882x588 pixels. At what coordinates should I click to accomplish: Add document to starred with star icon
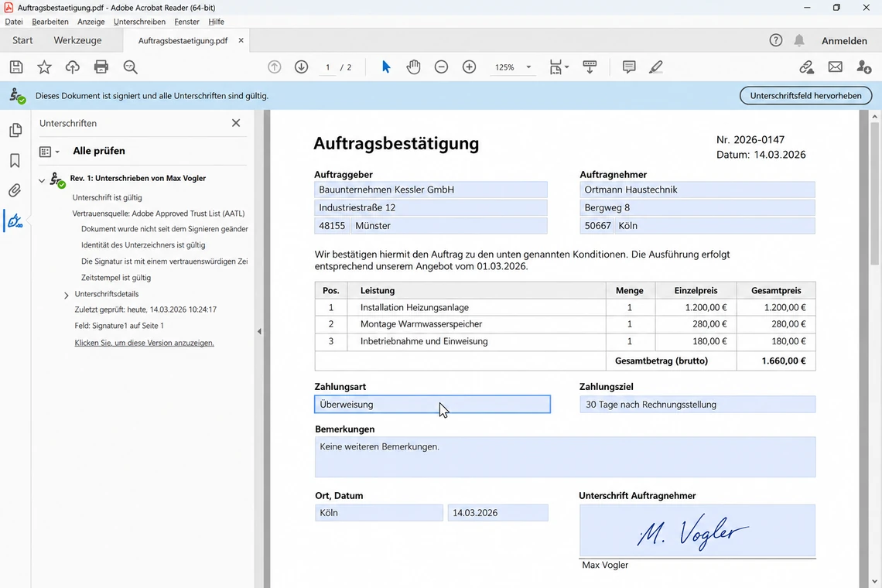tap(44, 67)
